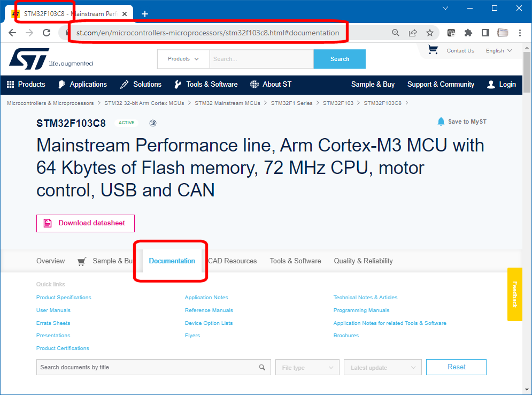Open the Presentations quick link

[x=53, y=335]
